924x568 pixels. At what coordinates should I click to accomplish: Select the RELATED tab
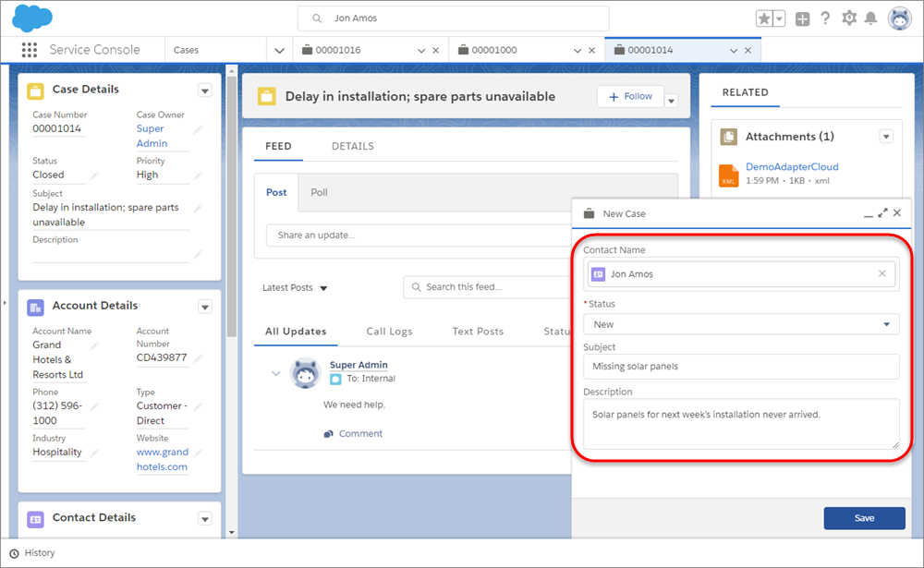pyautogui.click(x=745, y=92)
